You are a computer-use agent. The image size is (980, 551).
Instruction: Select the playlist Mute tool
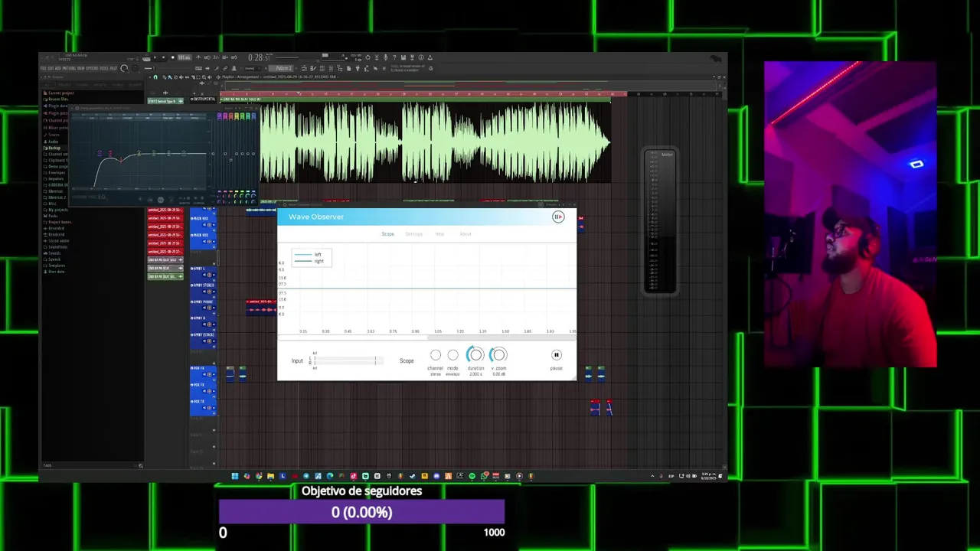coord(181,77)
